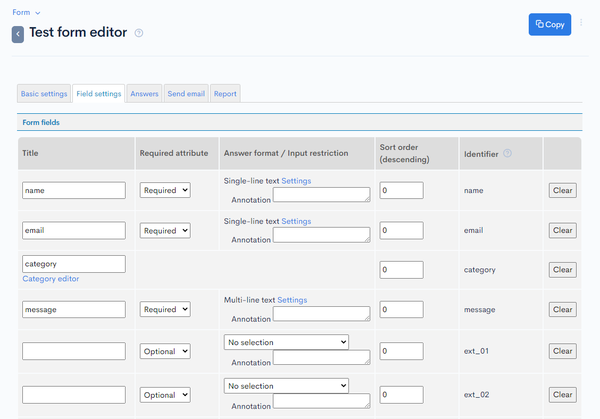Open Settings link for Multi-line text message
The image size is (600, 419).
[292, 300]
